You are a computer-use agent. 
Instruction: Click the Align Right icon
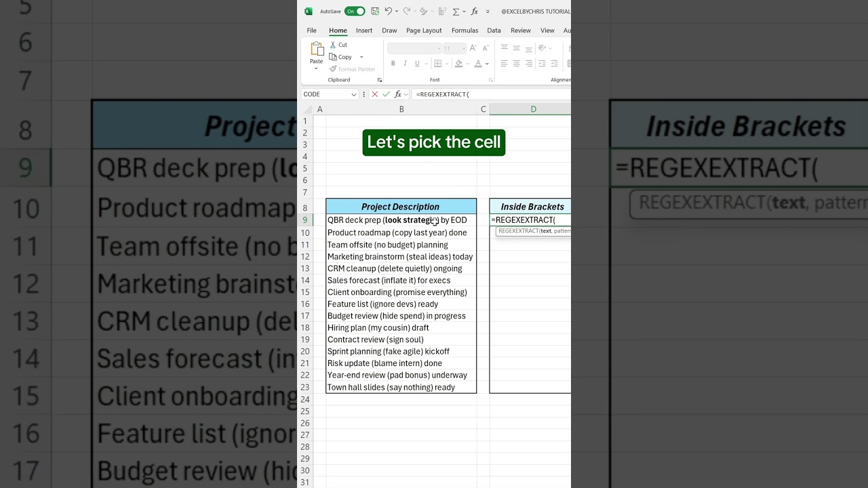click(x=529, y=64)
